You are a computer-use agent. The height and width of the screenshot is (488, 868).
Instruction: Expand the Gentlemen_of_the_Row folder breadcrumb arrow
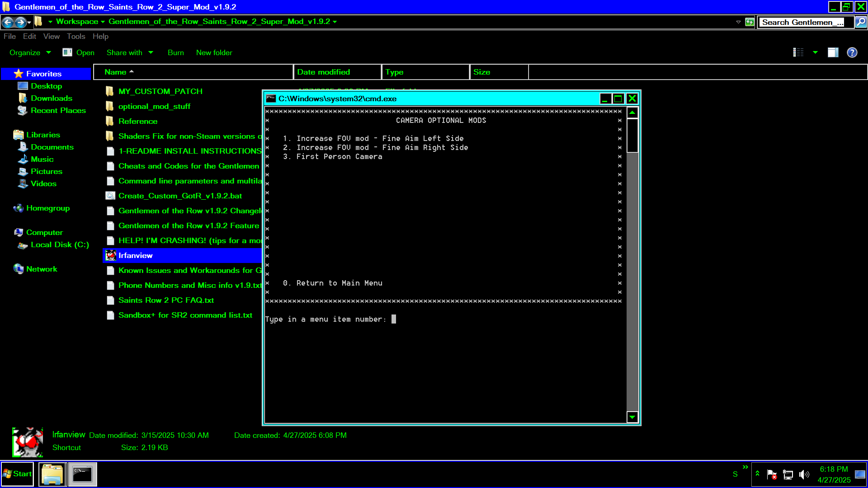click(335, 22)
